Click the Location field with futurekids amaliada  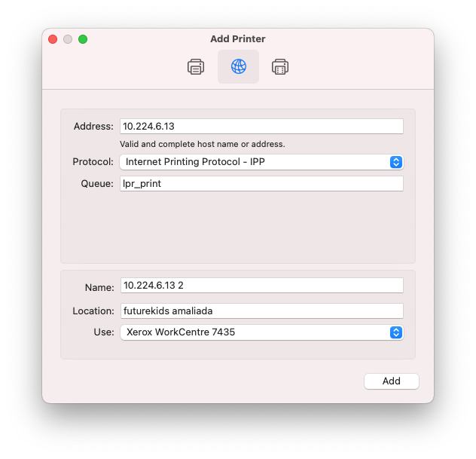(261, 311)
